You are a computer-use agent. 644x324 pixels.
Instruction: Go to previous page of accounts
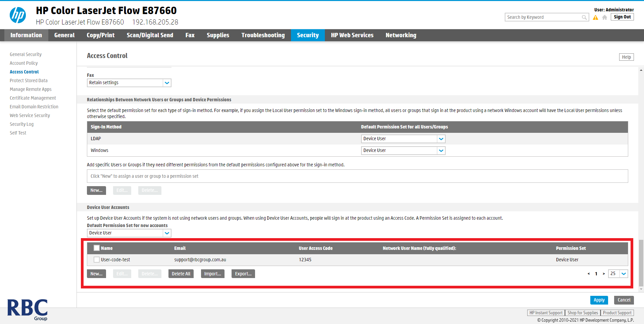(x=589, y=274)
